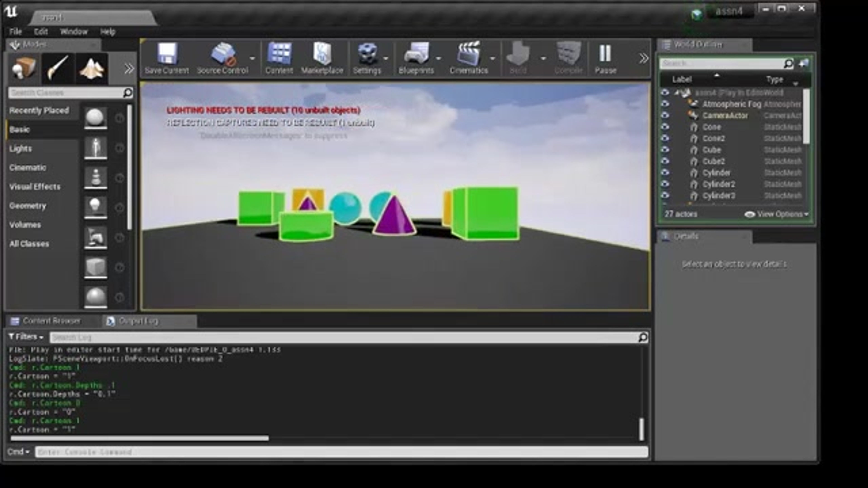Select the Empty Actor sphere thumbnail
868x488 pixels.
(x=96, y=118)
